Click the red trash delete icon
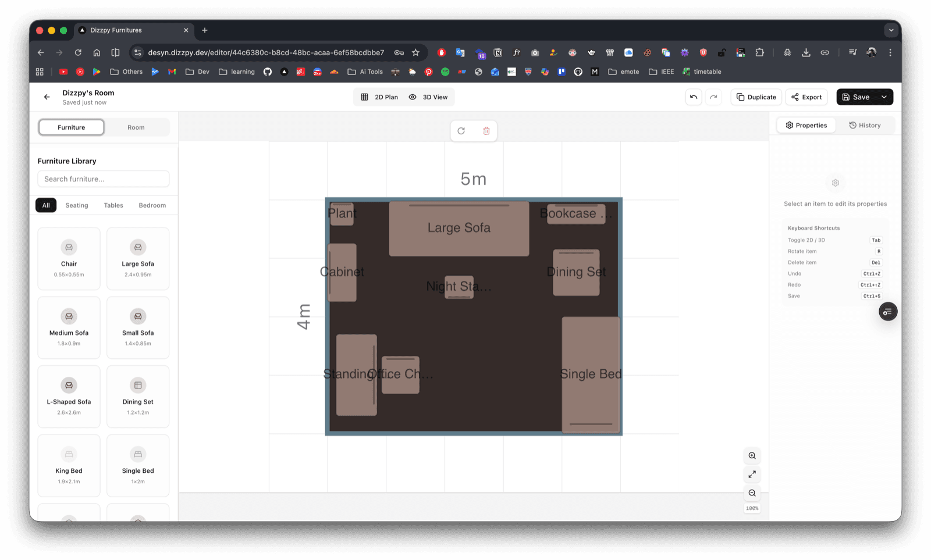 486,131
